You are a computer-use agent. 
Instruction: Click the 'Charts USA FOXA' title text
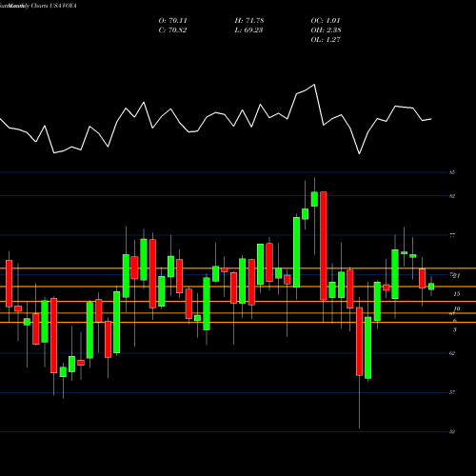click(54, 6)
